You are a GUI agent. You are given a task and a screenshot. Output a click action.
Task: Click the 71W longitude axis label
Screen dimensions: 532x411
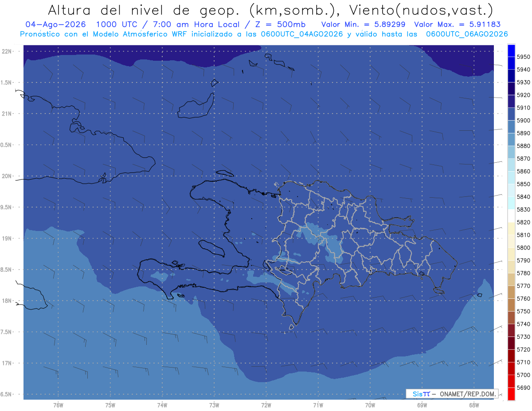pyautogui.click(x=318, y=405)
